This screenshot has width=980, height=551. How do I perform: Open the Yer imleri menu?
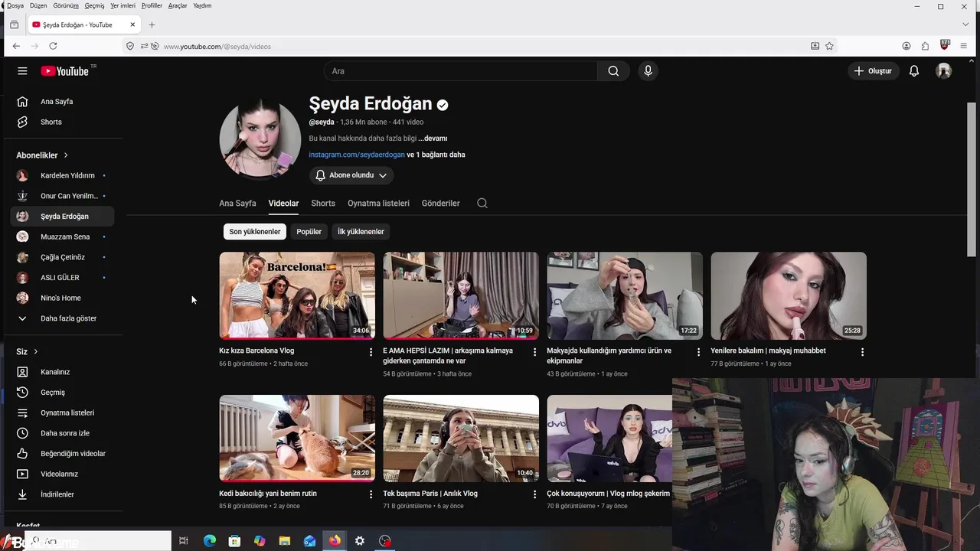click(x=122, y=5)
